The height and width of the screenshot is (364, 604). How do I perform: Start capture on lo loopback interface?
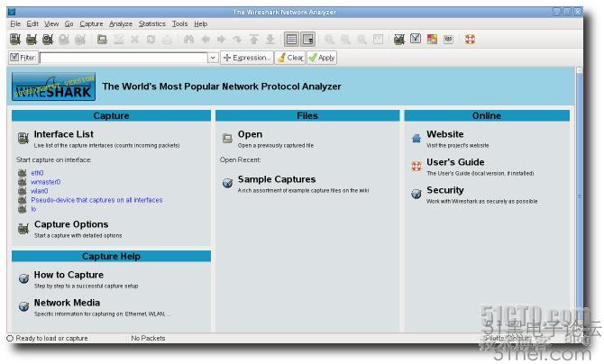tap(33, 209)
